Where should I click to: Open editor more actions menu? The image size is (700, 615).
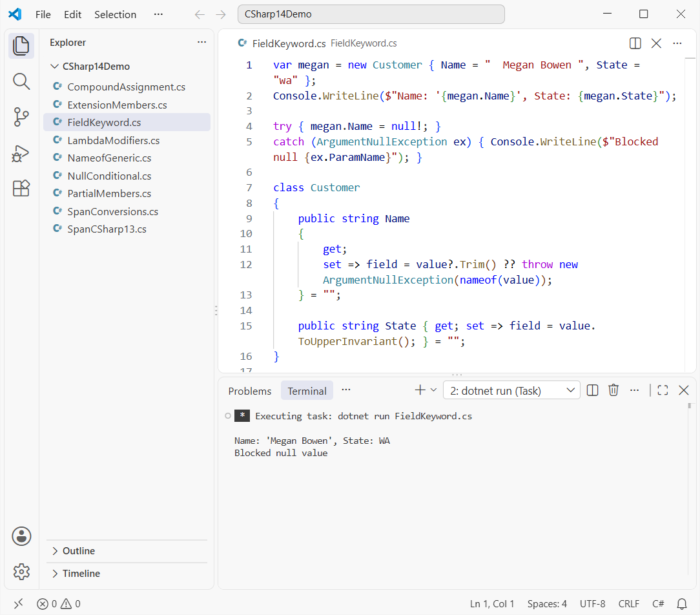(677, 43)
